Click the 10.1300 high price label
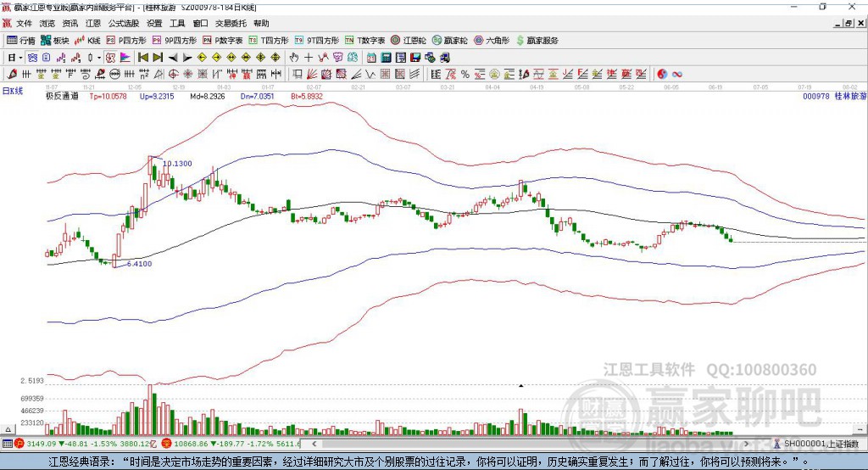This screenshot has width=868, height=470. [x=177, y=164]
